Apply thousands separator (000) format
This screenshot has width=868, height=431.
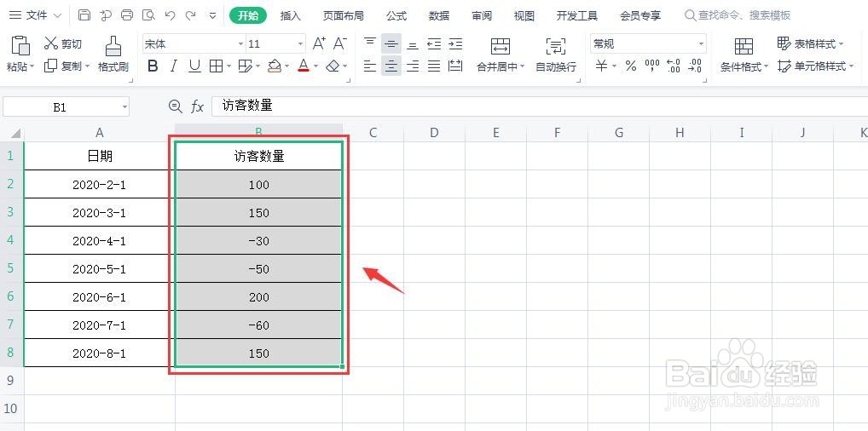652,66
